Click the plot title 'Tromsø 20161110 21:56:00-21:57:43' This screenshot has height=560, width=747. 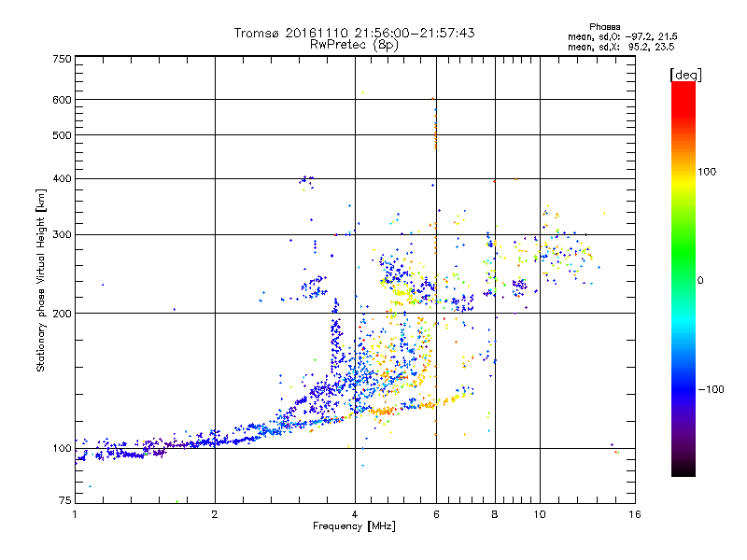(354, 33)
